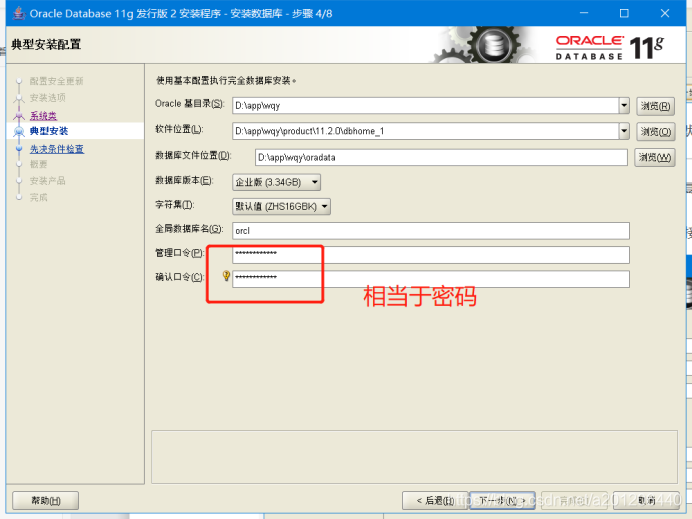Click the 下一步(N) next button
The image size is (692, 519).
point(502,500)
